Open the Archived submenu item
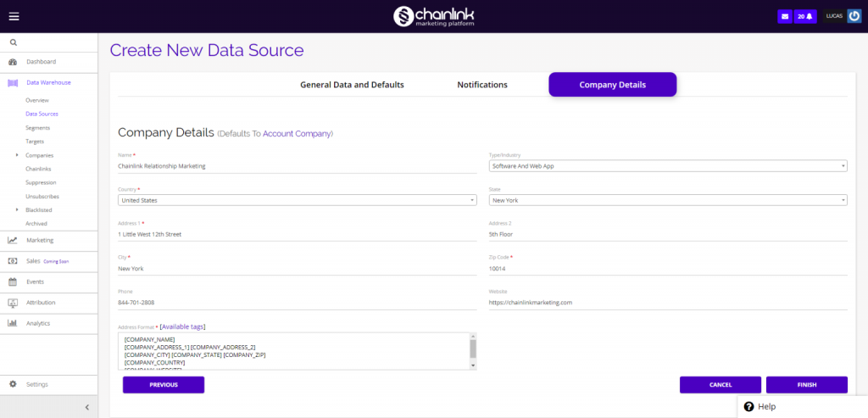This screenshot has height=418, width=868. (x=36, y=224)
